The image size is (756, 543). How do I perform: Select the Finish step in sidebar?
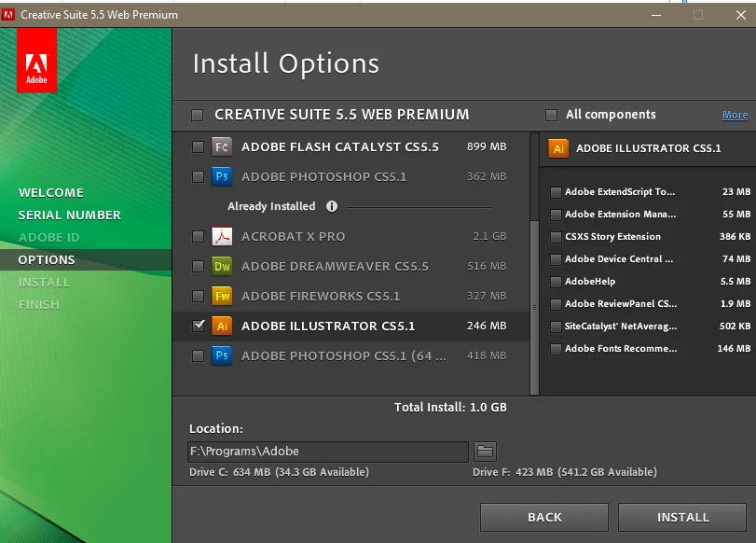(x=38, y=304)
